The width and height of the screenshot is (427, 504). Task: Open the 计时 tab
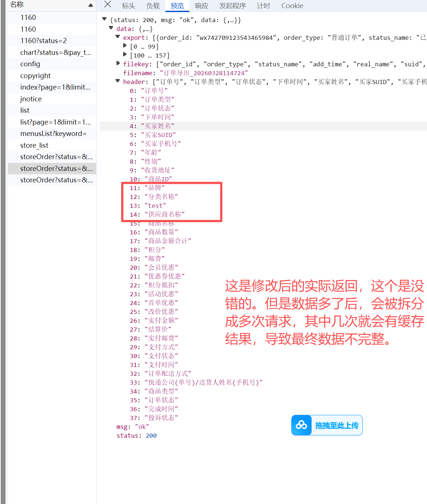coord(263,6)
